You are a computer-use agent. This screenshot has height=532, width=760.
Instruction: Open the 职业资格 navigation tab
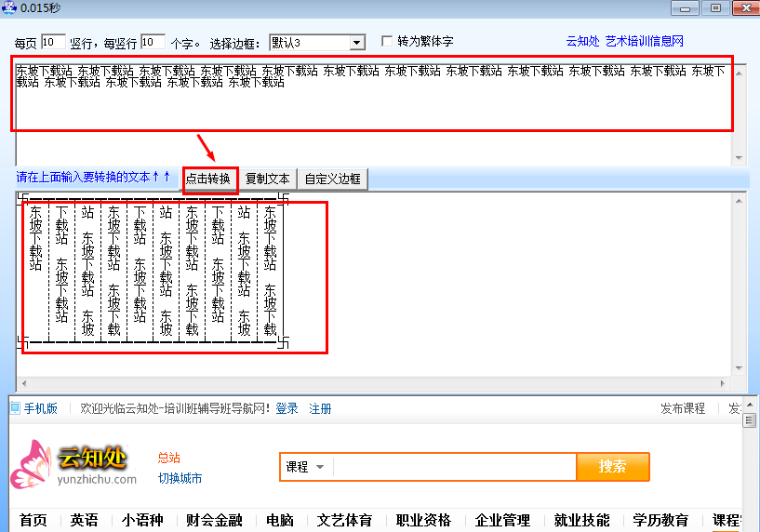[423, 520]
